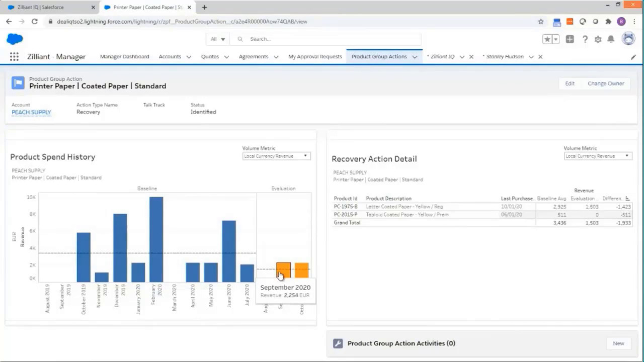Select the December 2019 revenue bar
This screenshot has height=362, width=644.
point(120,248)
